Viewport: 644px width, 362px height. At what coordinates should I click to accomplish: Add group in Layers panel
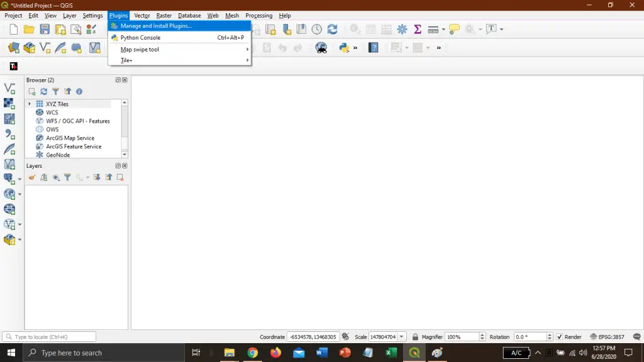(x=43, y=177)
